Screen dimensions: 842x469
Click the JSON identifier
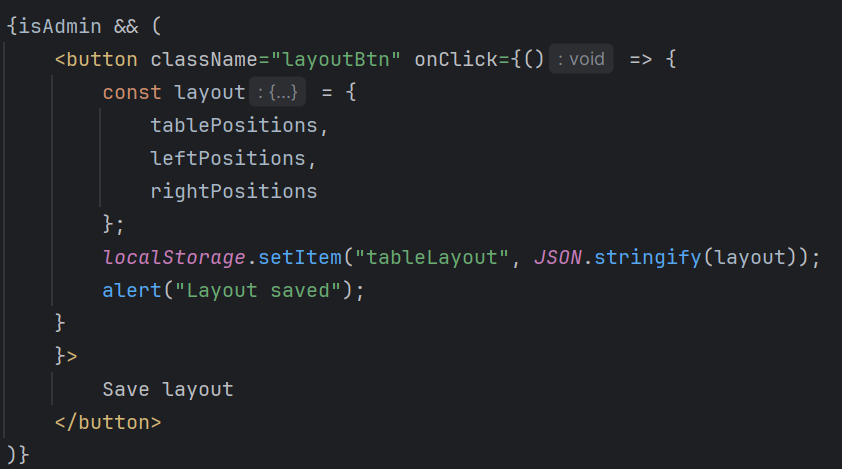coord(557,258)
